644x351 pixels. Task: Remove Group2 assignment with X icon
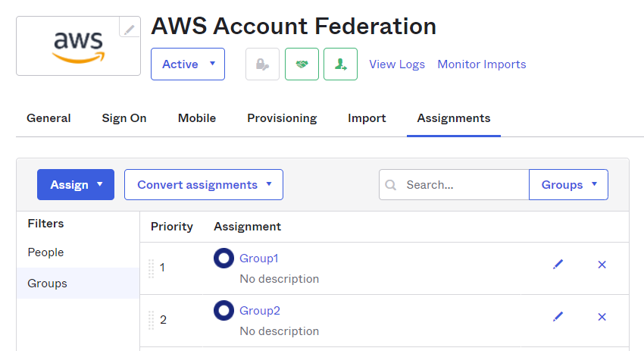[602, 317]
